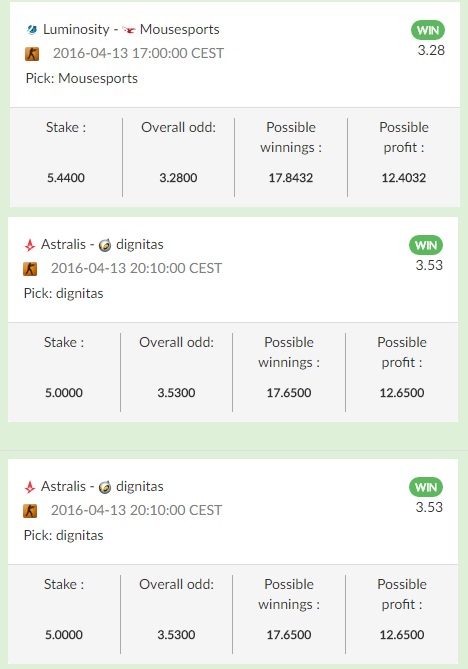Image resolution: width=468 pixels, height=669 pixels.
Task: Open the Mousesports team name in match title
Action: point(180,29)
